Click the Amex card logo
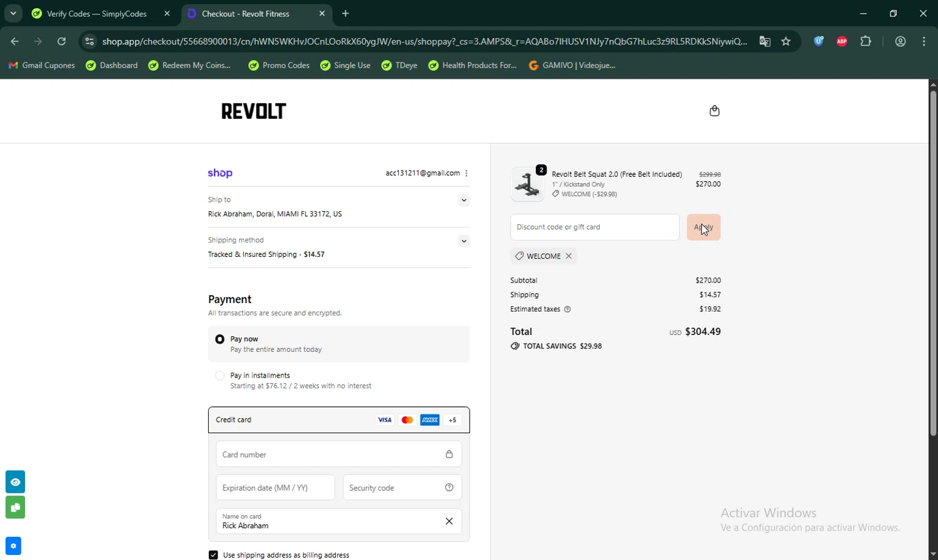The width and height of the screenshot is (938, 560). click(x=430, y=420)
